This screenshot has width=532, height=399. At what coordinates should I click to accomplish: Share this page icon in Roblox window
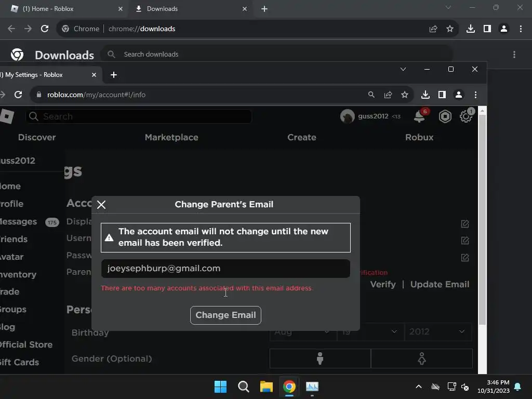pyautogui.click(x=388, y=95)
